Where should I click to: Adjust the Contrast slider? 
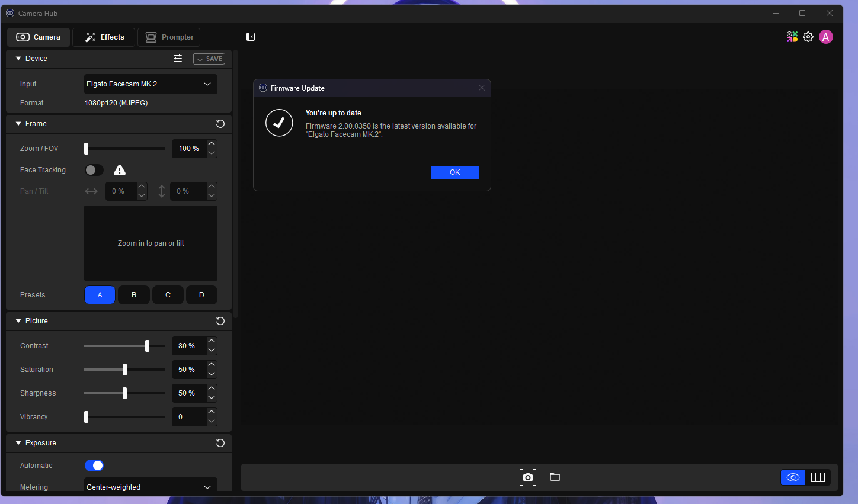coord(124,346)
